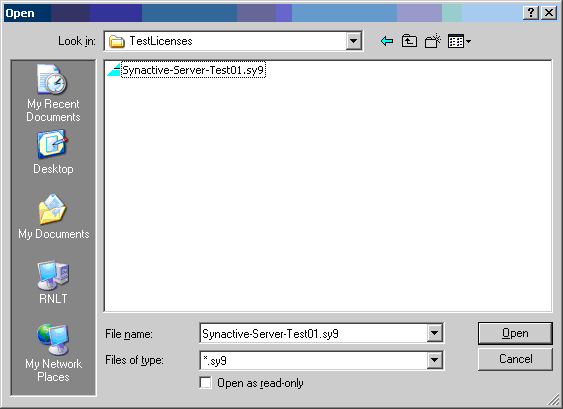Open My Recent Documents place
The width and height of the screenshot is (563, 409).
pos(53,93)
